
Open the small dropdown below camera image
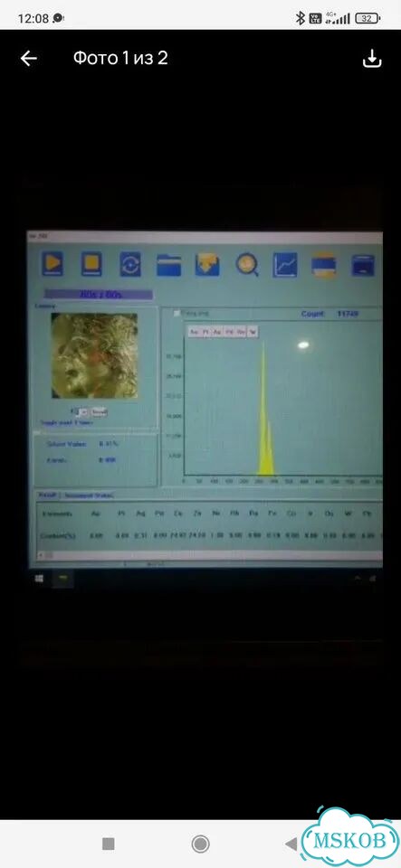(x=82, y=412)
